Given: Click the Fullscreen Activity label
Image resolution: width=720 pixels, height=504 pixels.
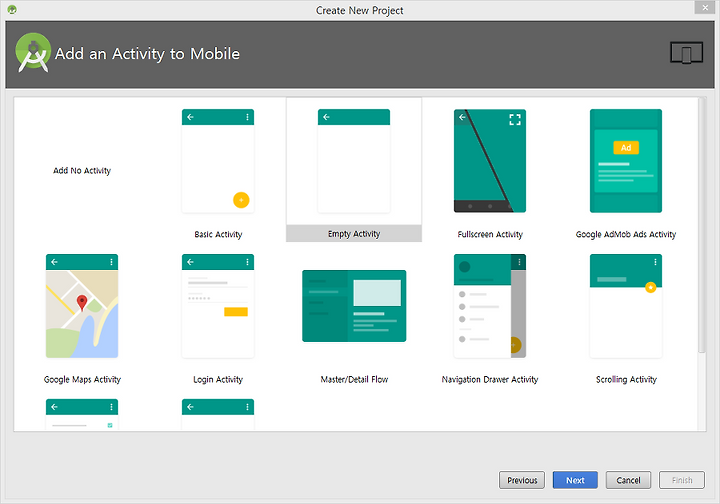Looking at the screenshot, I should pyautogui.click(x=490, y=235).
